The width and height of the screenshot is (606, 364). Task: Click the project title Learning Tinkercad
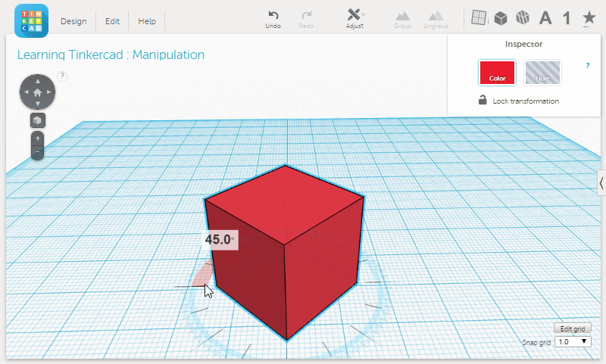(111, 54)
